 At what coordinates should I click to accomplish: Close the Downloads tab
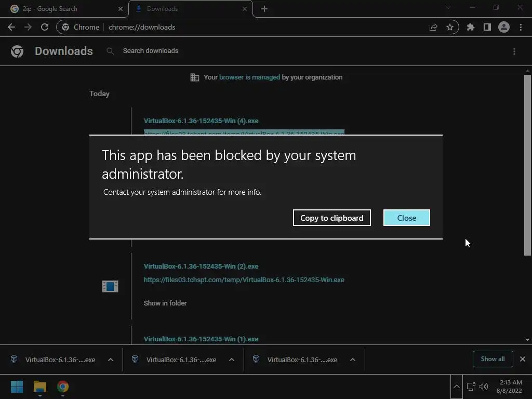(245, 9)
